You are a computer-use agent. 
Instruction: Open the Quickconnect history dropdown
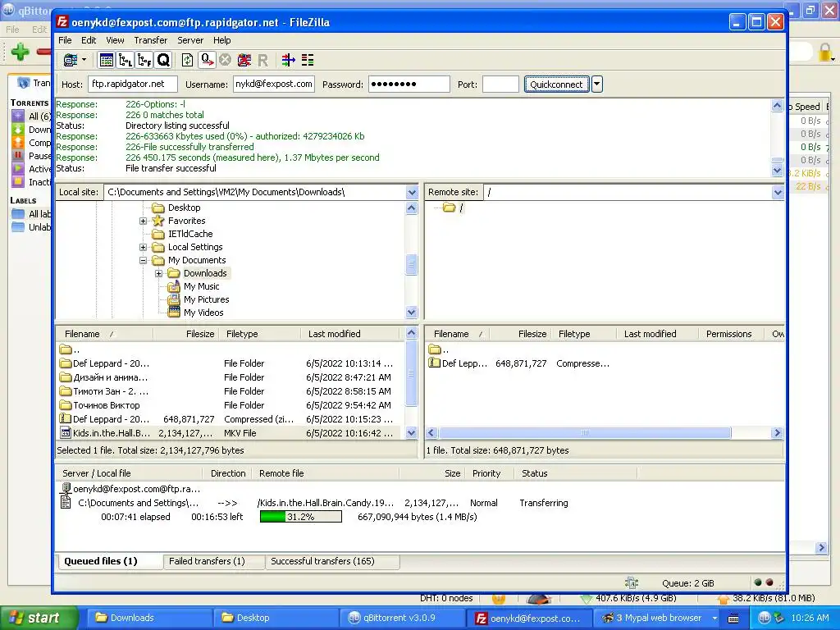coord(597,84)
